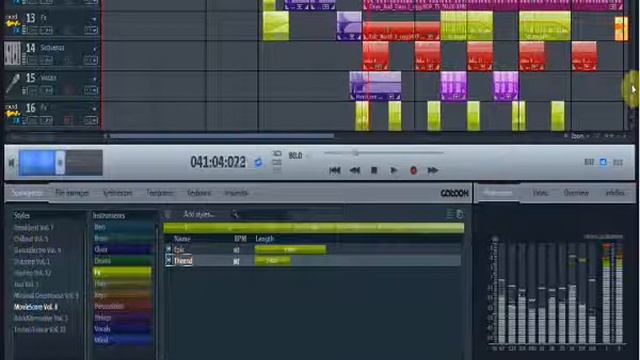Screen dimensions: 640x360
Task: Toggle the blue loop icon beside the time display
Action: click(x=258, y=162)
